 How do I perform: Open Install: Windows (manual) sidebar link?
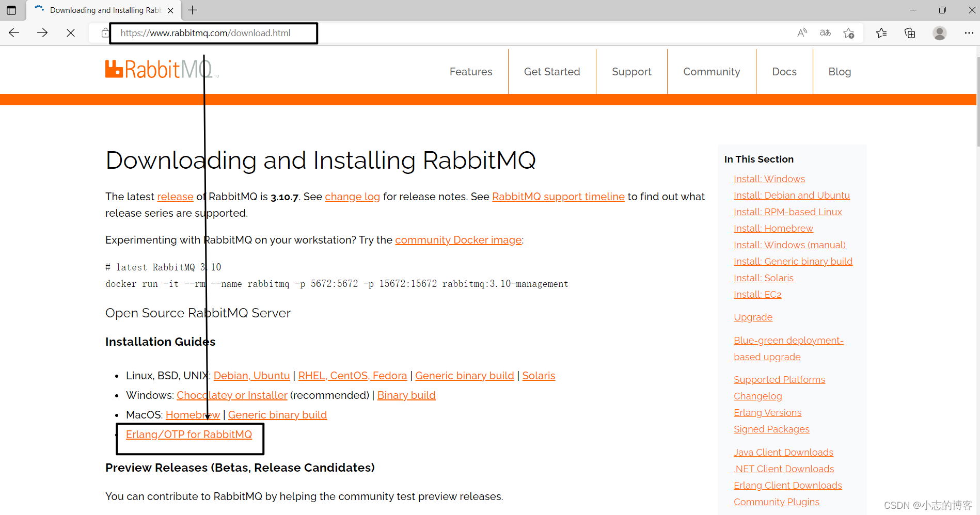[x=789, y=245]
